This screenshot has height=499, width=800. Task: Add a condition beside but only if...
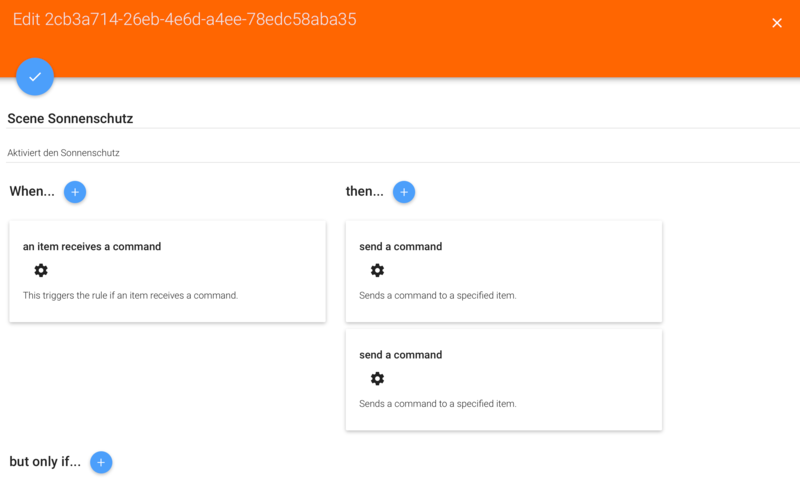pyautogui.click(x=101, y=462)
